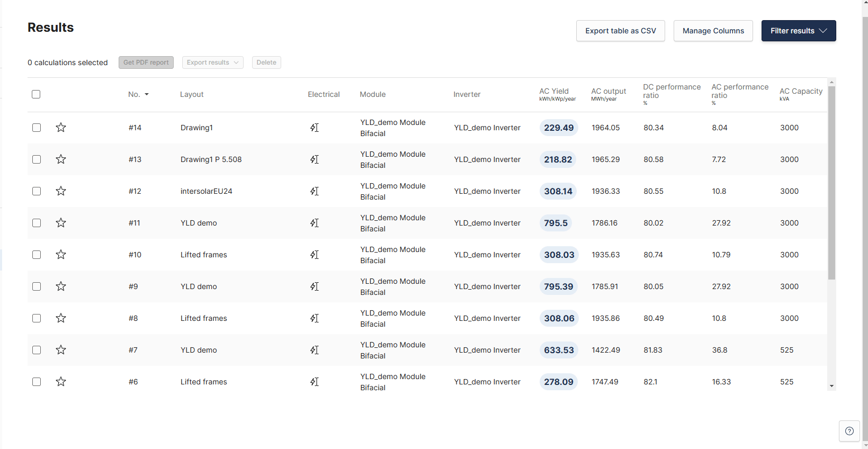Viewport: 868px width, 449px height.
Task: Click the star for calculation #6
Action: coord(61,382)
